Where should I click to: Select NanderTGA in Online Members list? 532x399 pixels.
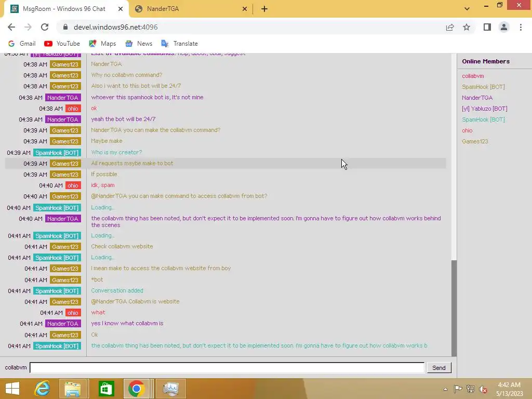click(477, 98)
